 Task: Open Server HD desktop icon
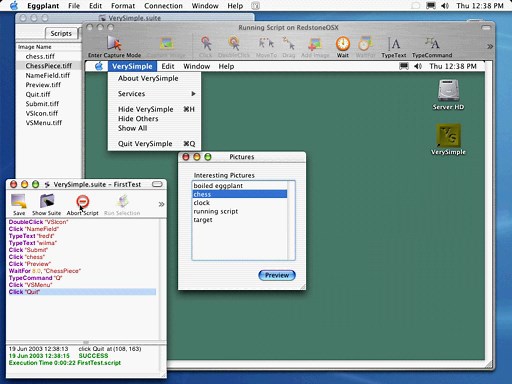pyautogui.click(x=448, y=95)
